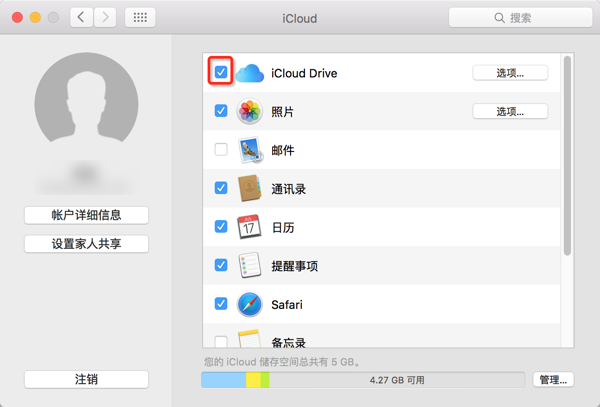Click the Safari compass icon
600x407 pixels.
(249, 304)
